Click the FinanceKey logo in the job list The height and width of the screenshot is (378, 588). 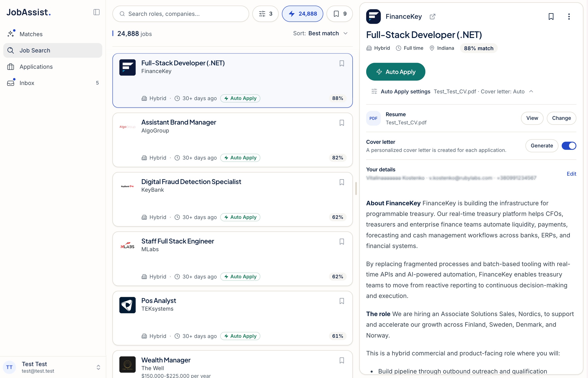tap(127, 67)
